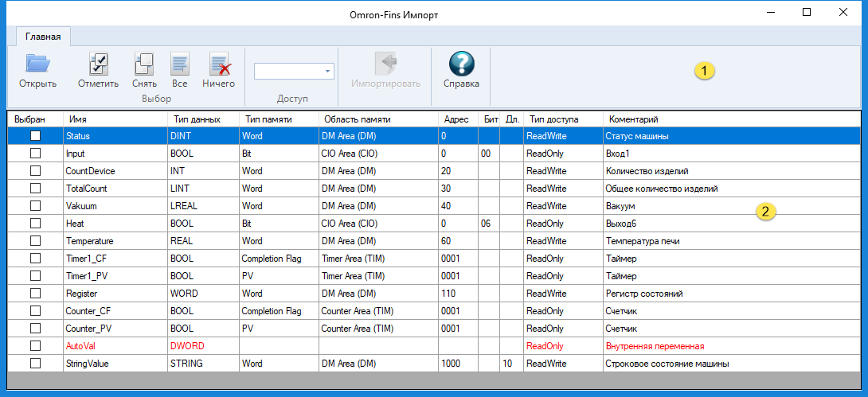The image size is (868, 397).
Task: Click the Область памяти column header
Action: [x=378, y=119]
